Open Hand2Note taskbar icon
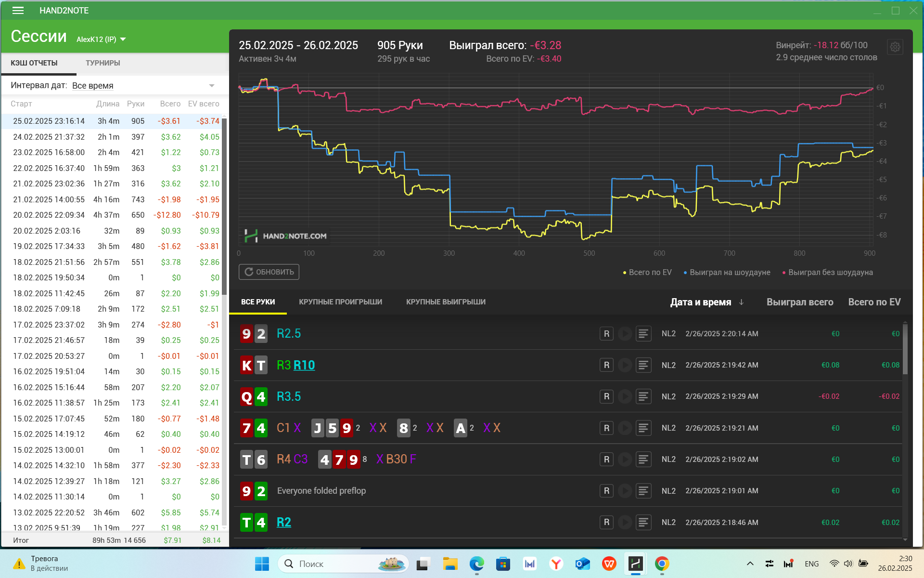The width and height of the screenshot is (924, 578). [635, 564]
